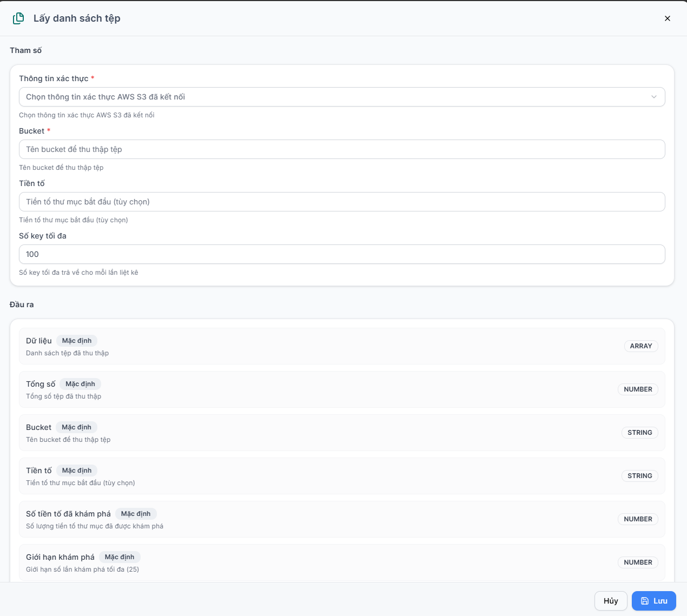
Task: Click the file list icon beside title
Action: coord(18,18)
